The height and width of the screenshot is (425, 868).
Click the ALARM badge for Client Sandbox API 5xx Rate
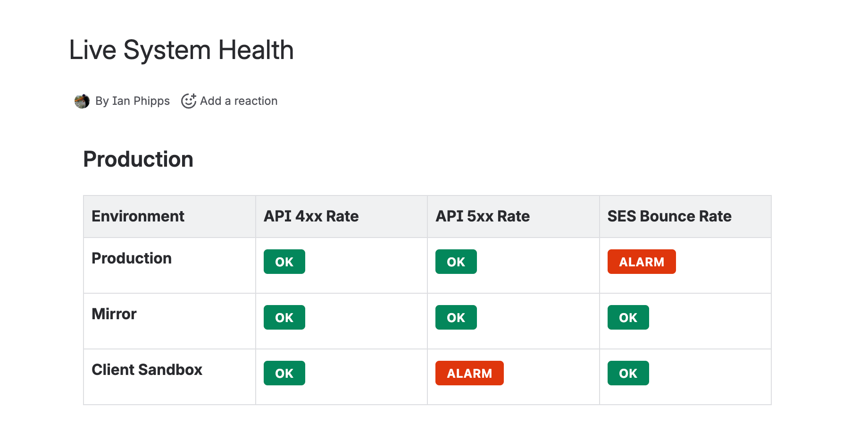469,373
